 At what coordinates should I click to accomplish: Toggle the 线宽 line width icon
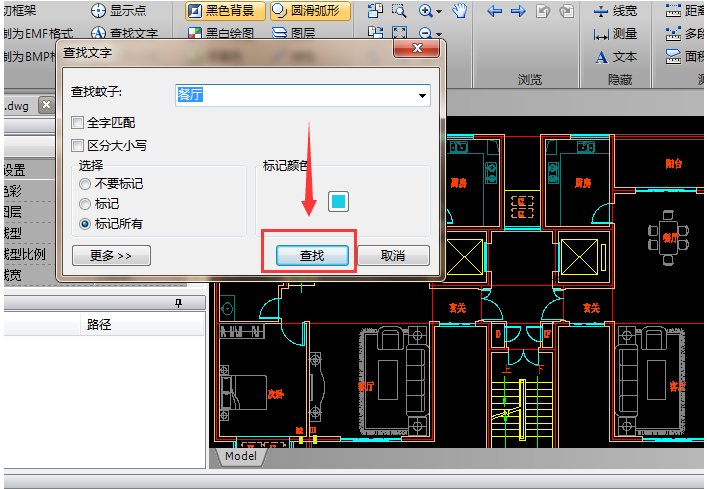(x=601, y=11)
